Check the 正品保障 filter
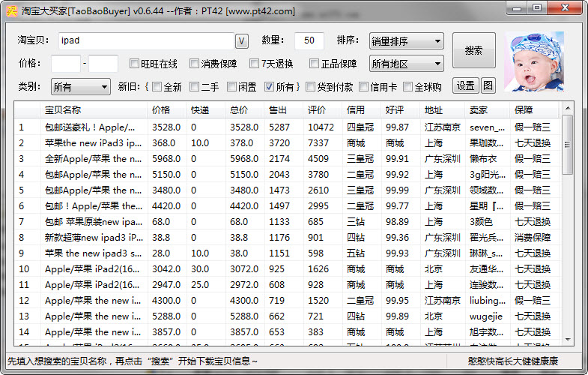Viewport: 588px width, 375px height. pos(315,64)
